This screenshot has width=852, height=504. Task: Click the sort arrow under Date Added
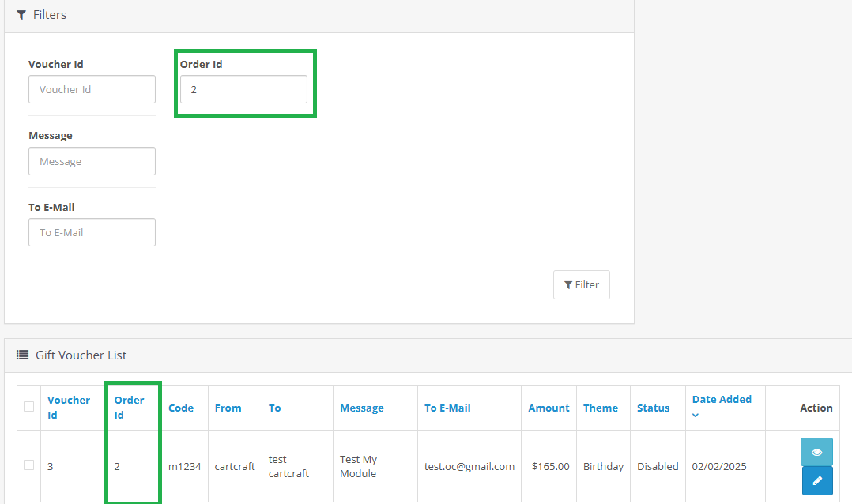pyautogui.click(x=696, y=415)
